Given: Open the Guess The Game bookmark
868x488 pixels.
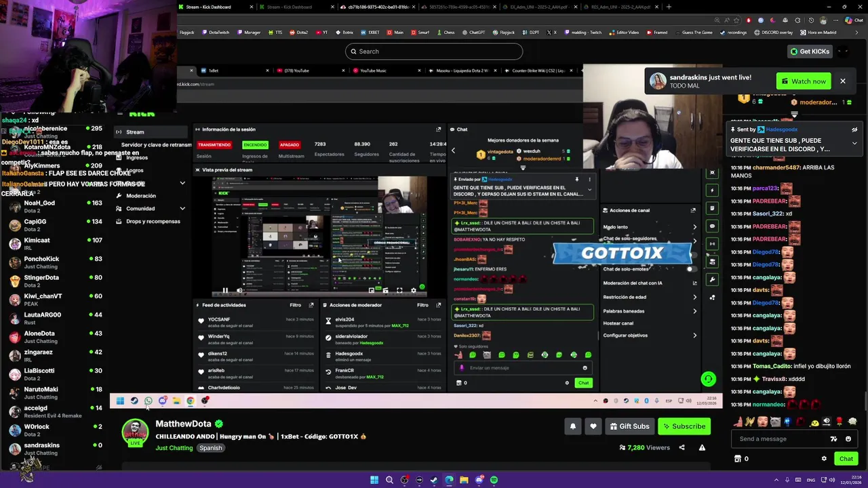Looking at the screenshot, I should [694, 33].
